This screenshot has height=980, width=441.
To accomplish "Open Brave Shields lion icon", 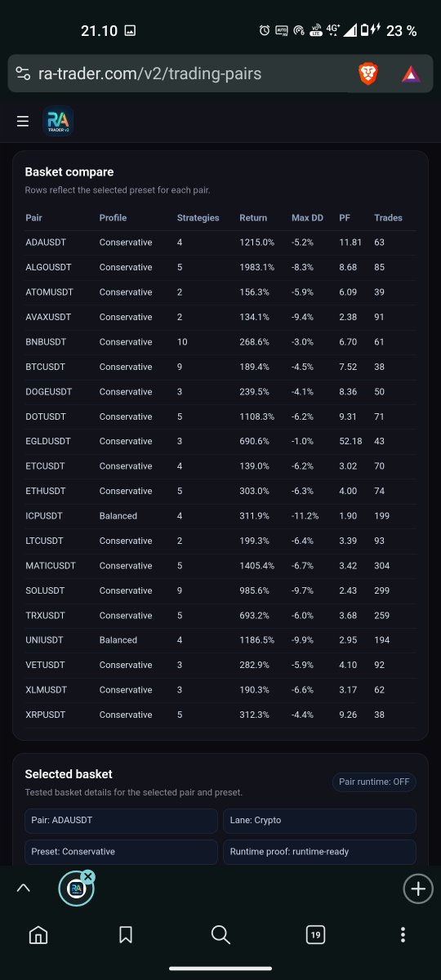I will (x=368, y=74).
